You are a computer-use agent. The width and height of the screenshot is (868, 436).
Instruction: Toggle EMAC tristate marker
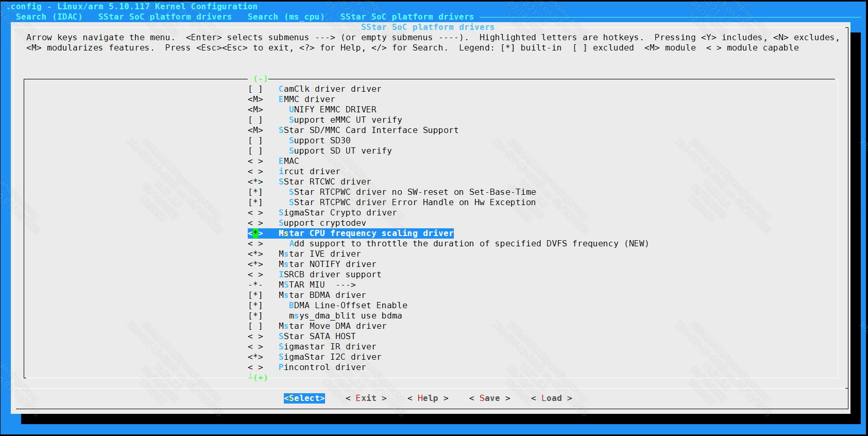tap(256, 161)
